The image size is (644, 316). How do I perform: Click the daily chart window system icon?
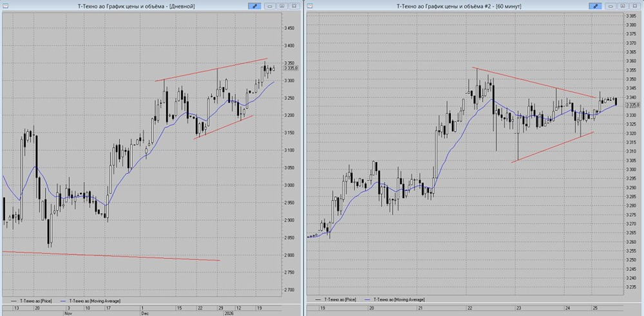pyautogui.click(x=5, y=6)
